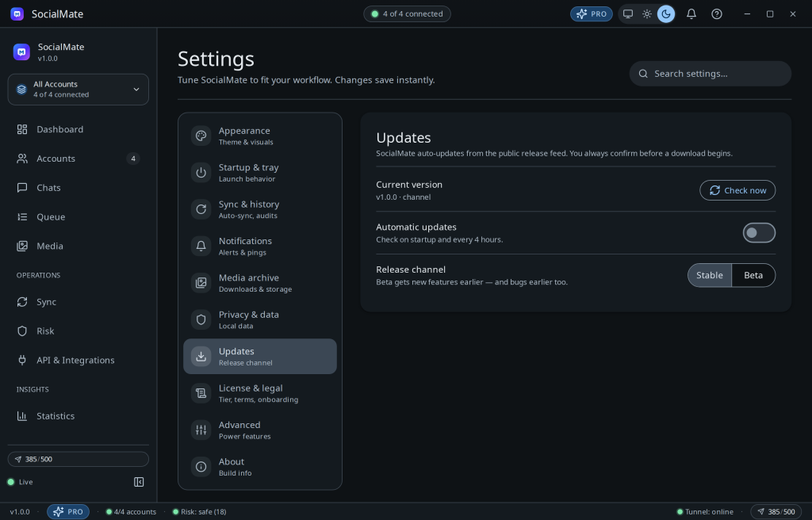Select the Updates settings section

pos(260,357)
